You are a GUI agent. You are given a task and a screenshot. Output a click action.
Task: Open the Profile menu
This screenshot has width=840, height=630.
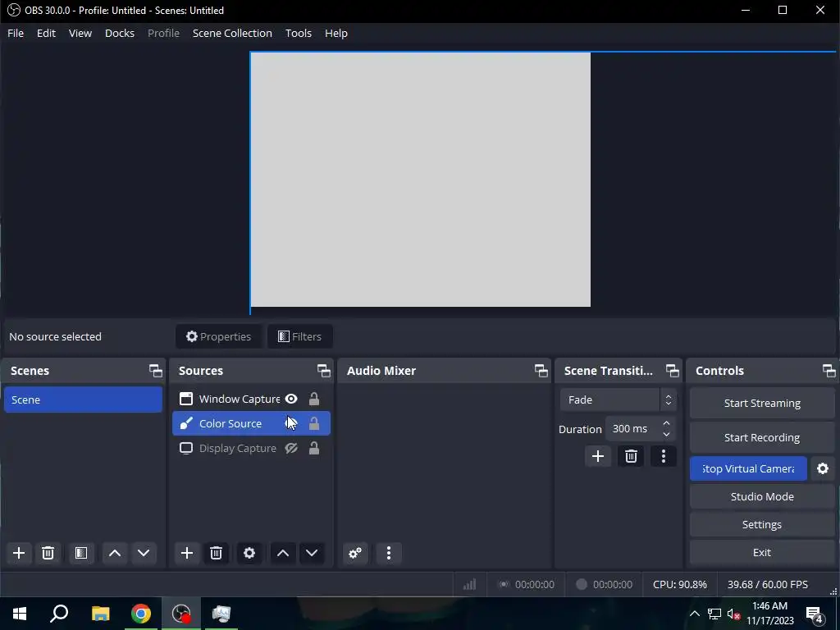coord(163,33)
